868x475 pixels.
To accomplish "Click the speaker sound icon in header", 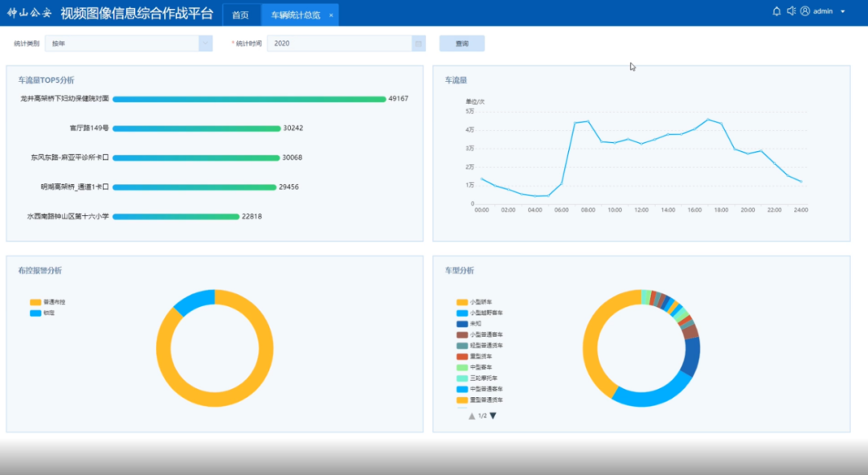I will click(x=791, y=11).
